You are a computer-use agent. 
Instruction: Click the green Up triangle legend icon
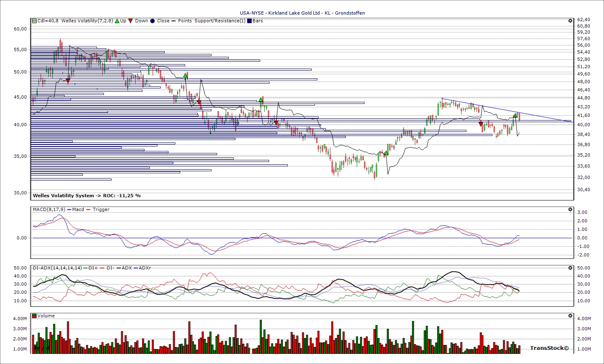tap(117, 21)
